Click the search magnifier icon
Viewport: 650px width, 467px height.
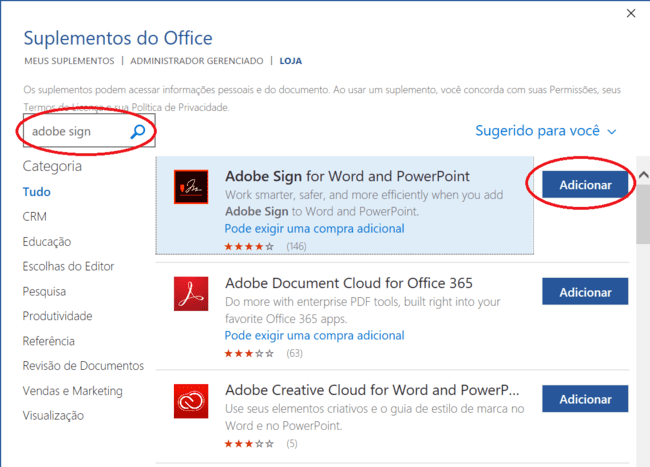point(138,131)
